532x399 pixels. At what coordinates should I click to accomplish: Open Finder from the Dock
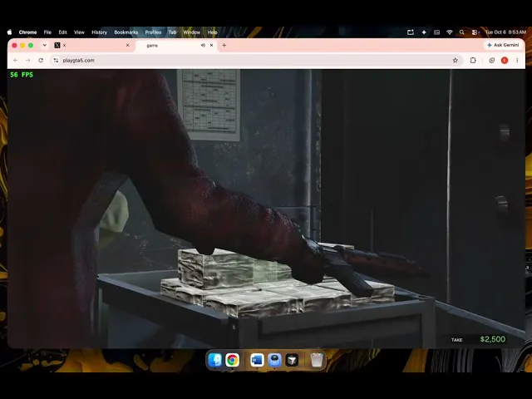pos(214,360)
